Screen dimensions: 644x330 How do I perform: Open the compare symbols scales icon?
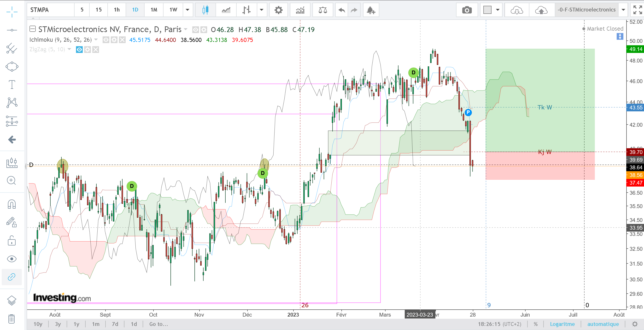(322, 10)
